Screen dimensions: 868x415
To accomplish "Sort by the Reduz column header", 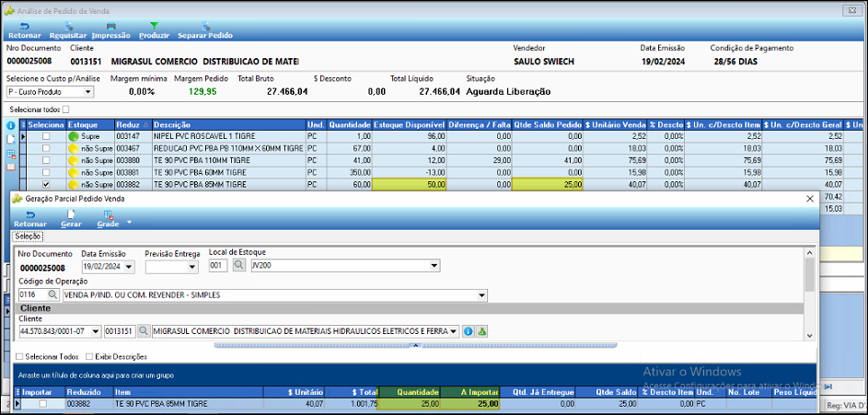I will click(133, 125).
